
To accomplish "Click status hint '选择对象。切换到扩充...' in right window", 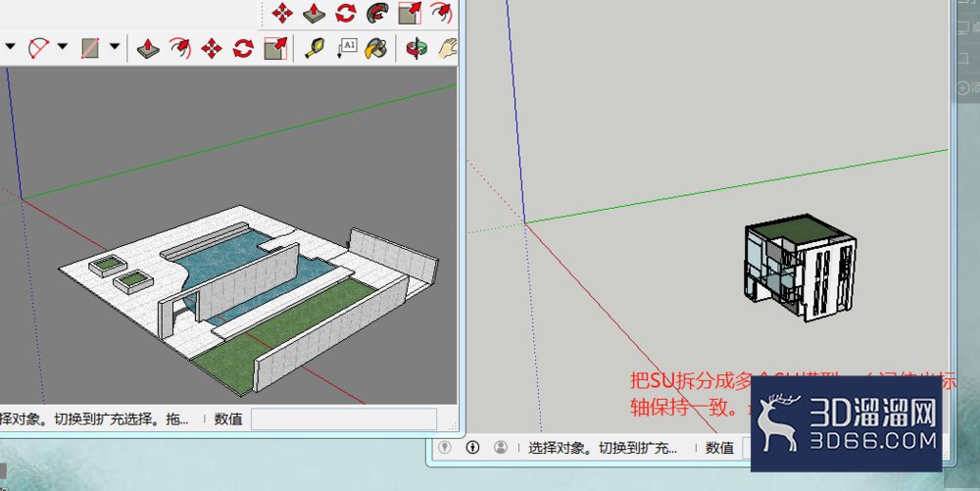I will pos(603,448).
